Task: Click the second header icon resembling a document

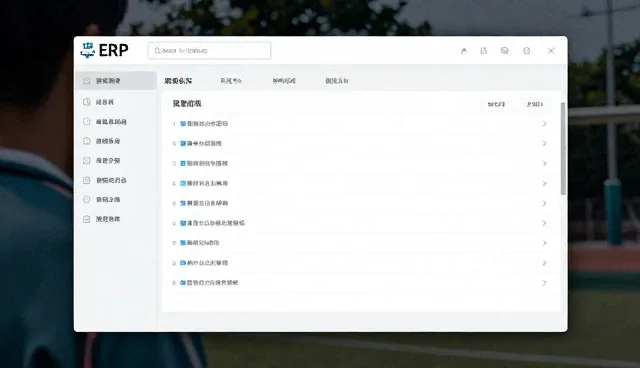Action: coord(484,51)
